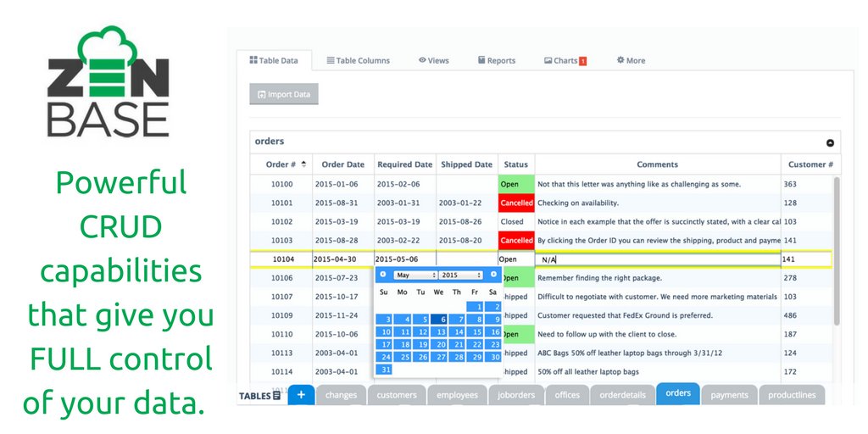868x434 pixels.
Task: Click order number 10100
Action: [x=281, y=184]
